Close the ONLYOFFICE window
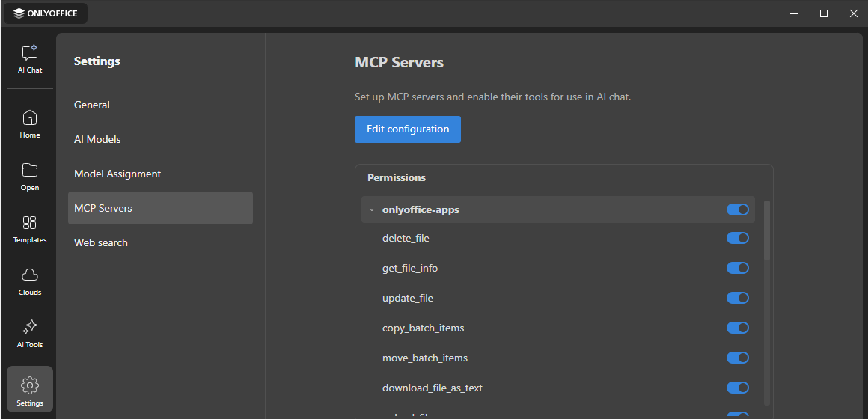This screenshot has height=419, width=868. coord(853,13)
